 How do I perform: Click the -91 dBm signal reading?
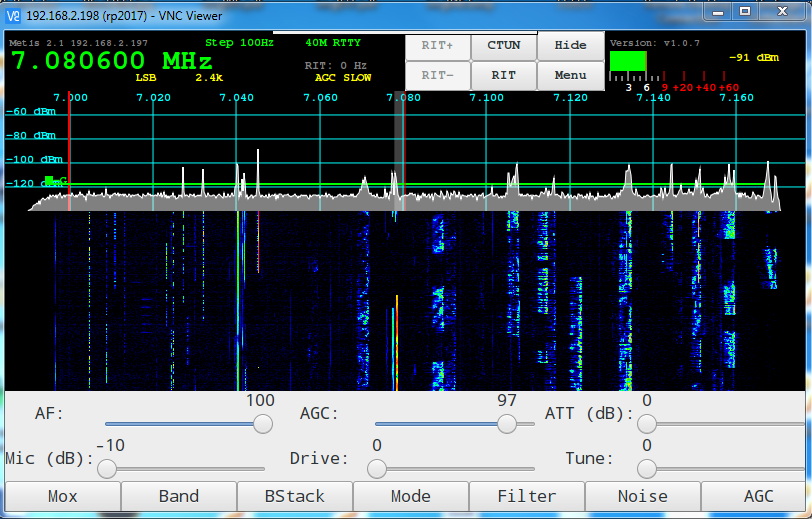(x=754, y=57)
